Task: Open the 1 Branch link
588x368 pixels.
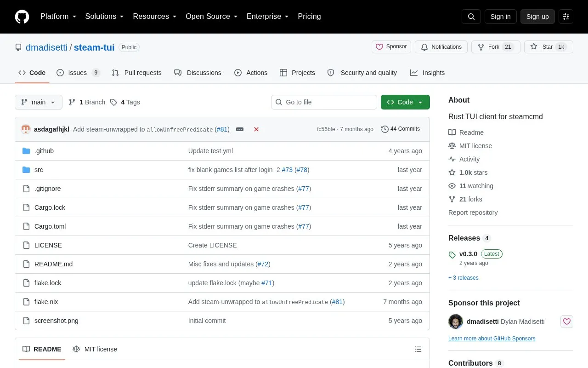Action: click(87, 102)
